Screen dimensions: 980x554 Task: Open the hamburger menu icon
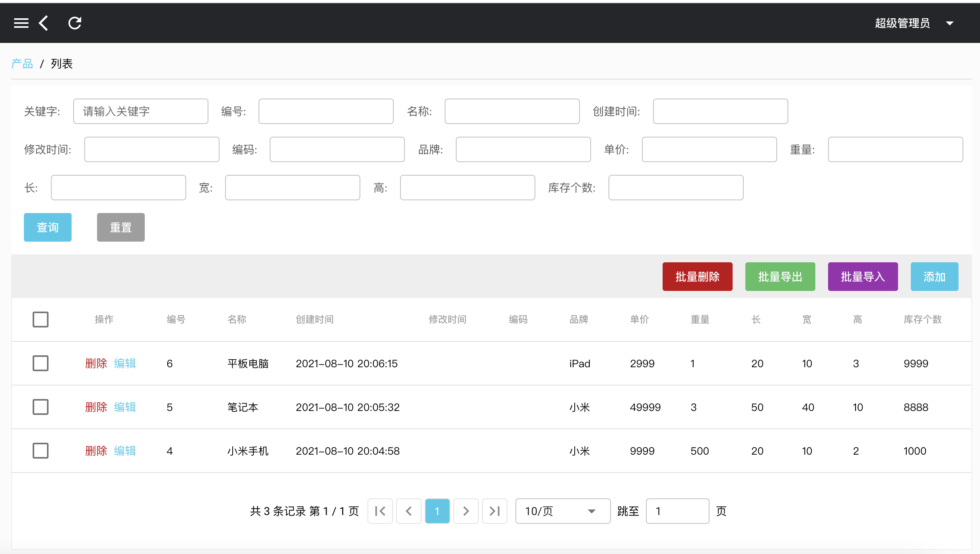pyautogui.click(x=21, y=23)
